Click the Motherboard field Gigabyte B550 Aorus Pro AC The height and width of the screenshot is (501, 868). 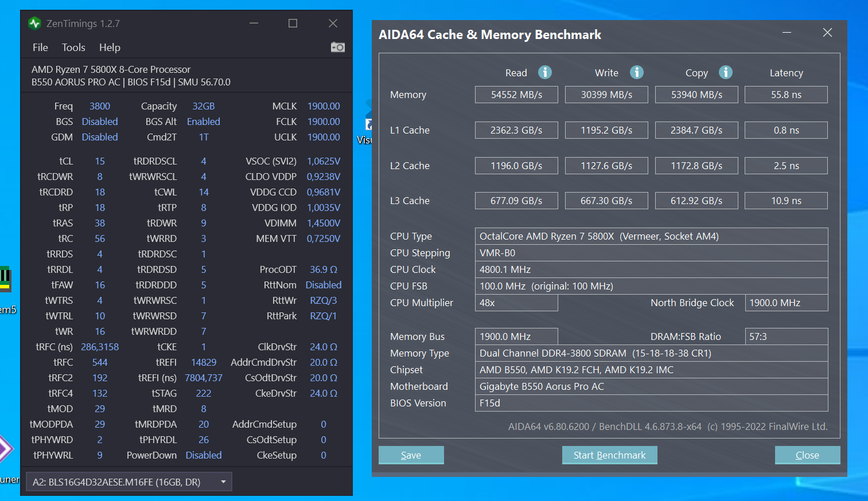[x=652, y=386]
